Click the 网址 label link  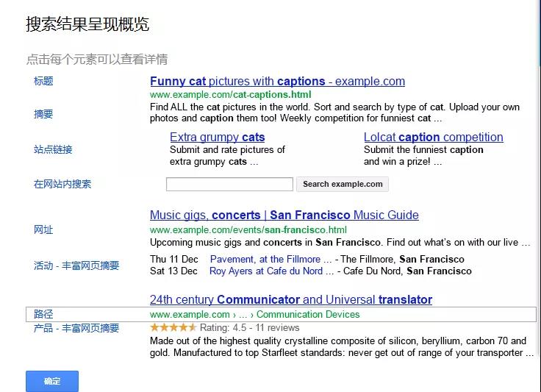coord(43,229)
